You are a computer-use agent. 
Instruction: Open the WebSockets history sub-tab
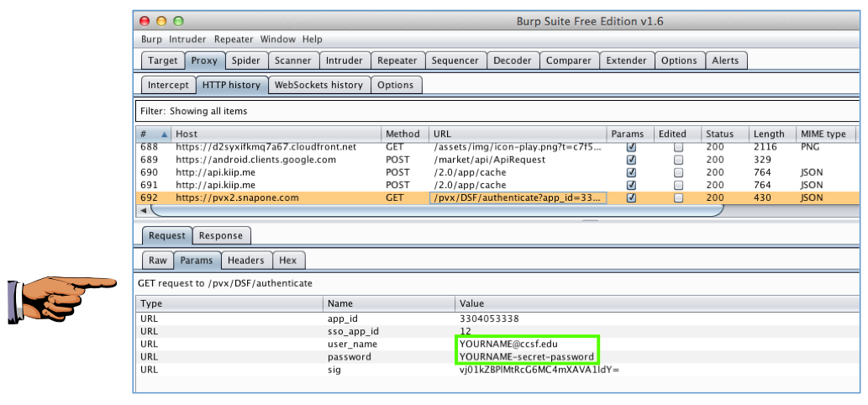click(318, 85)
